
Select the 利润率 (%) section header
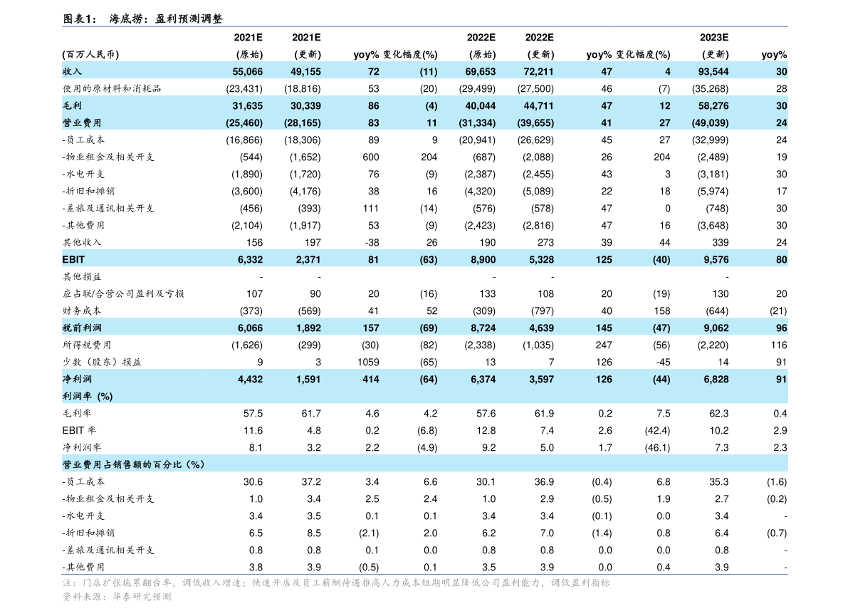(88, 397)
